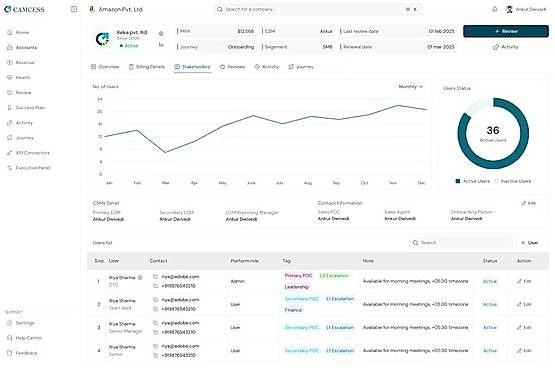This screenshot has height=368, width=555.
Task: Open Help Center under Support
Action: click(x=24, y=338)
